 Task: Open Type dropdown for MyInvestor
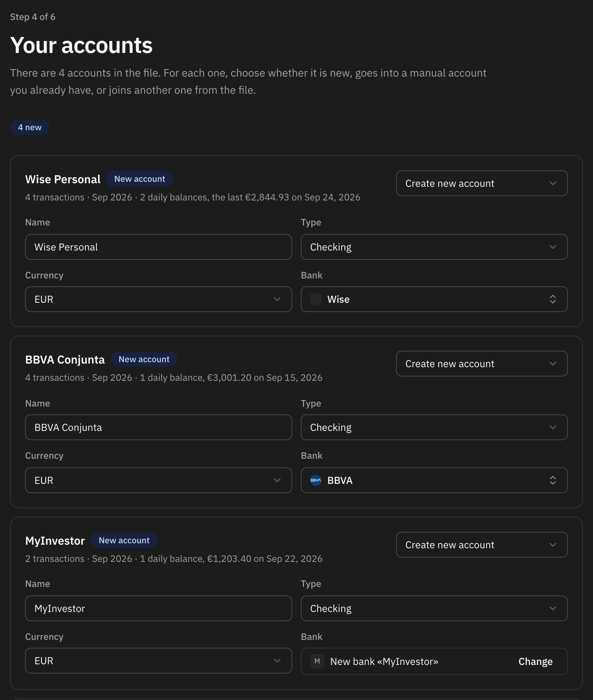pos(434,608)
